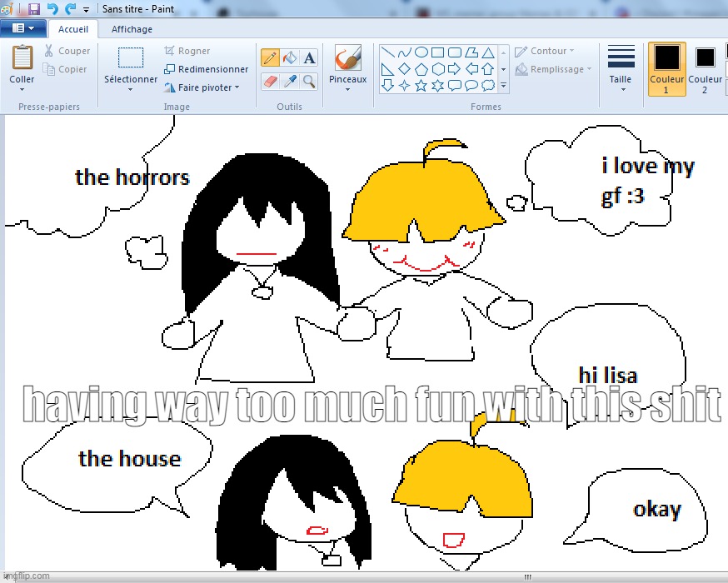728x583 pixels.
Task: Click Couper (cut)
Action: coord(67,51)
